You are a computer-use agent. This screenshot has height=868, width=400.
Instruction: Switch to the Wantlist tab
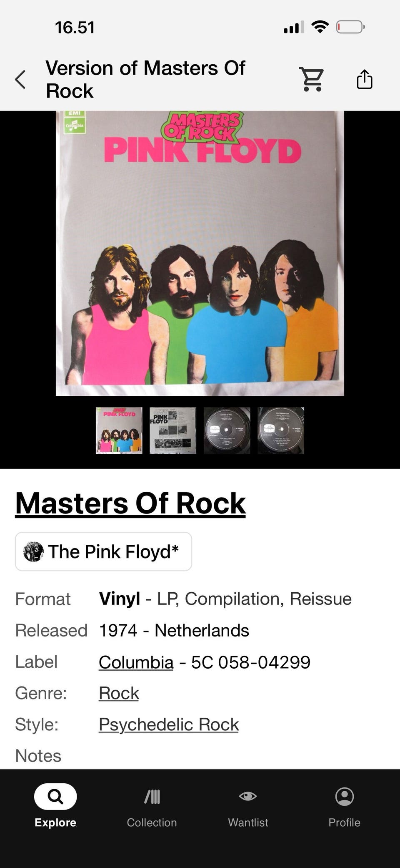click(x=248, y=806)
